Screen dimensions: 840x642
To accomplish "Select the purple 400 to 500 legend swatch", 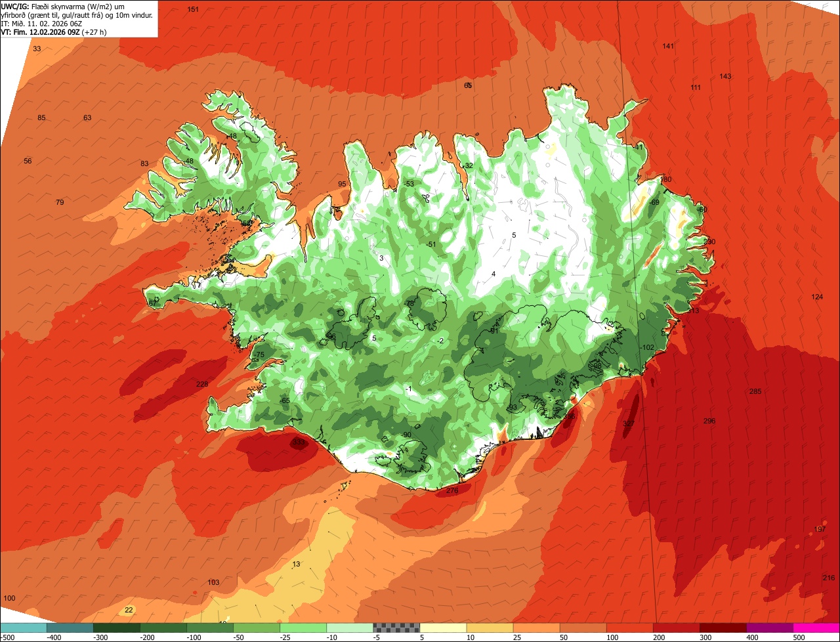I will click(769, 628).
